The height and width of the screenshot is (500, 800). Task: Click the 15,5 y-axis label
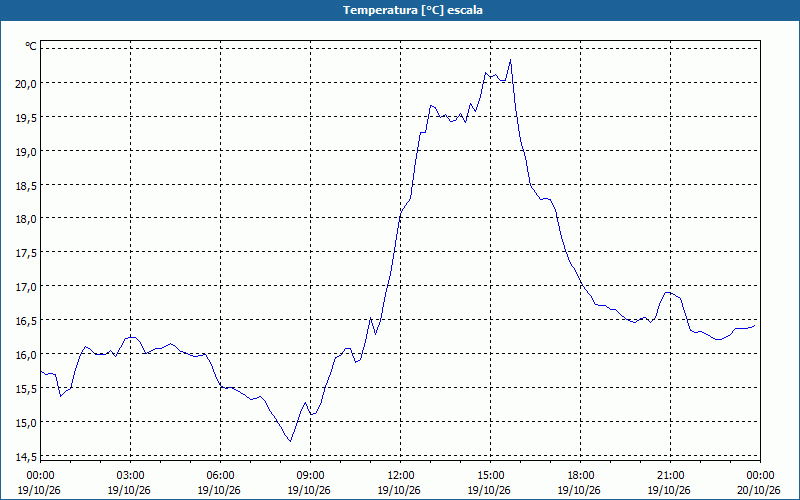(x=26, y=388)
